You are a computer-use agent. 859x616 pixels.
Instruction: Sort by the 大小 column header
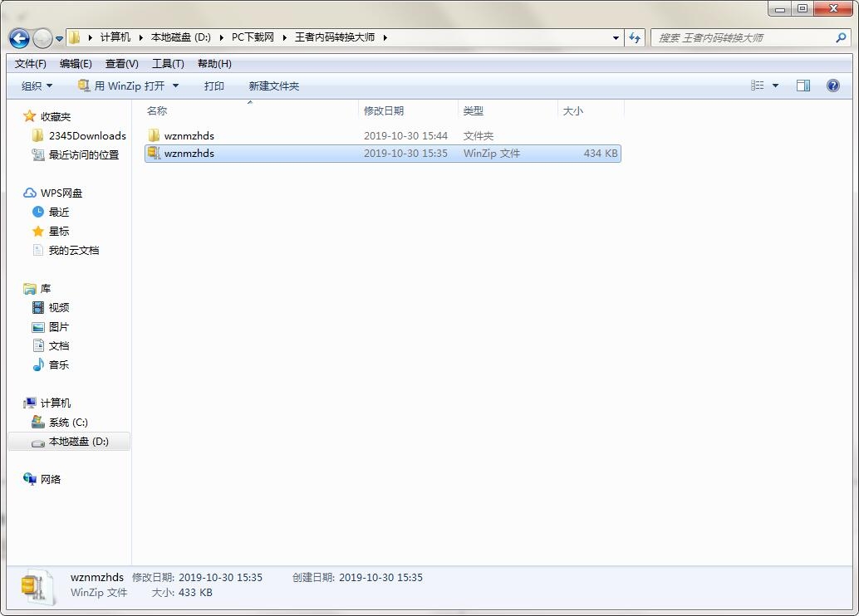pos(572,110)
